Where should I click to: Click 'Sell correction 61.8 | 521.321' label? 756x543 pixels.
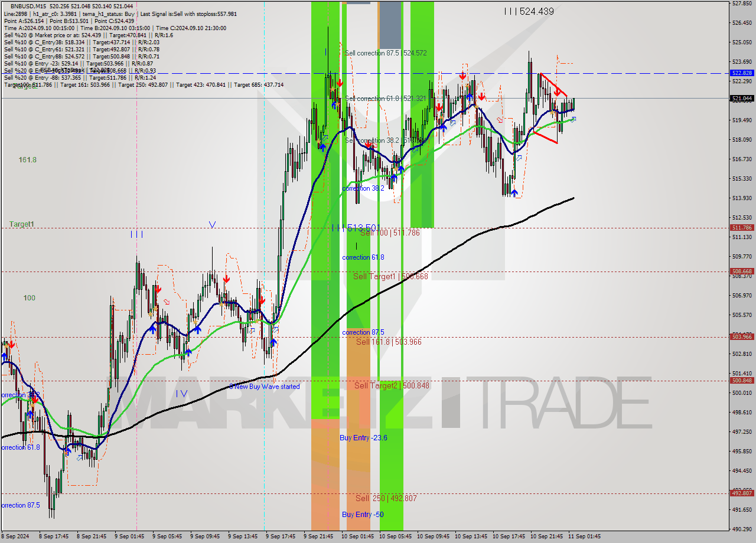(386, 99)
